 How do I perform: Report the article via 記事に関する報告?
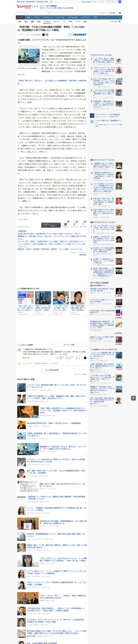(24, 227)
